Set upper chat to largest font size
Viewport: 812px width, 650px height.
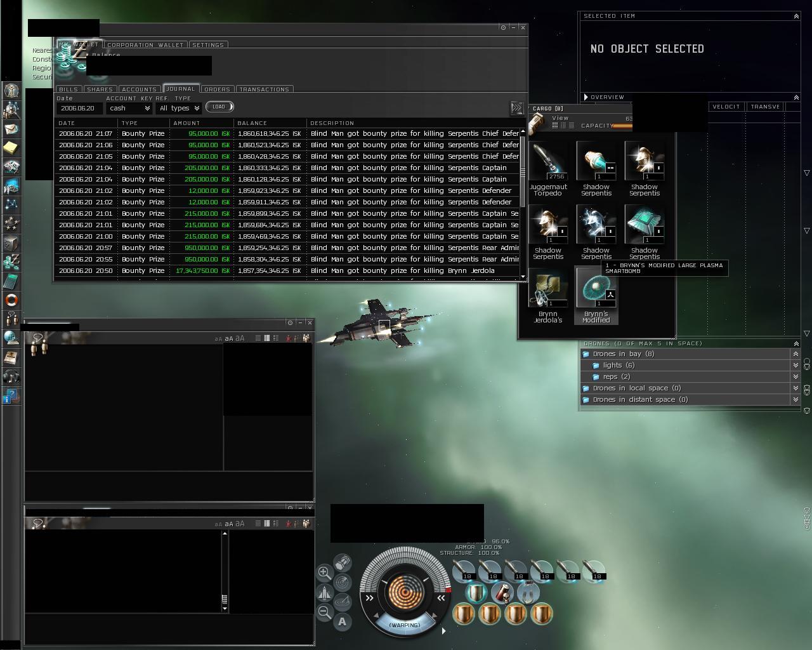tap(240, 338)
